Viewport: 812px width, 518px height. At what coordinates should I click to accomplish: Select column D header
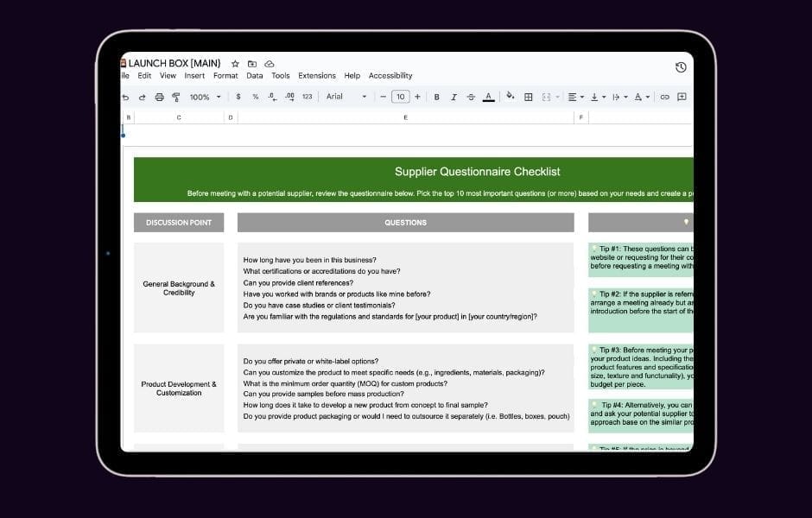[x=231, y=117]
